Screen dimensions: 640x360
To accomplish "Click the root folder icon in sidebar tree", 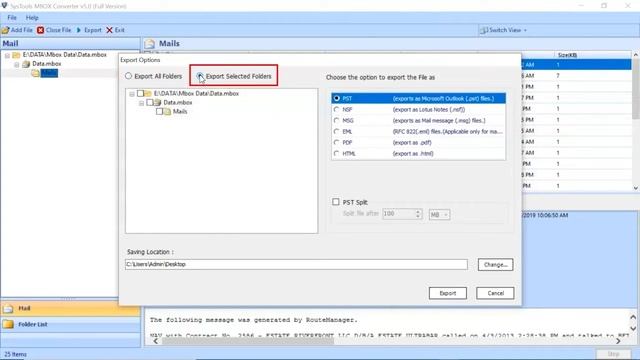I will click(16, 55).
